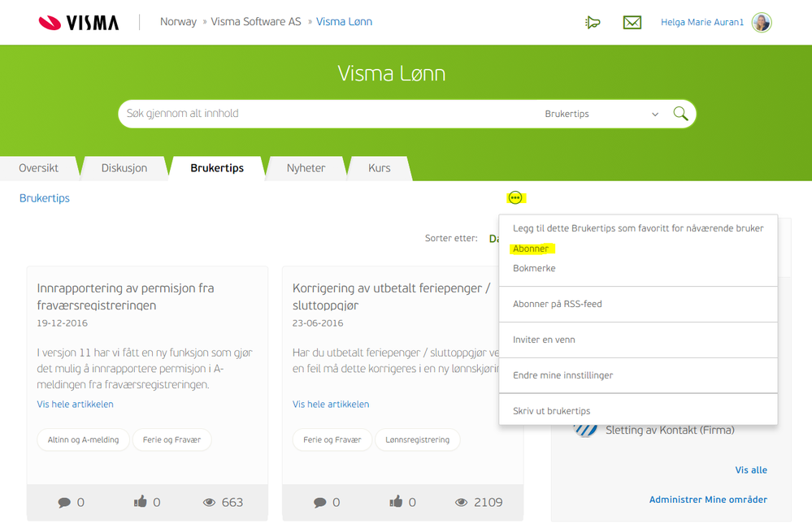
Task: Click the Altinn og A-melding tag
Action: pos(84,439)
